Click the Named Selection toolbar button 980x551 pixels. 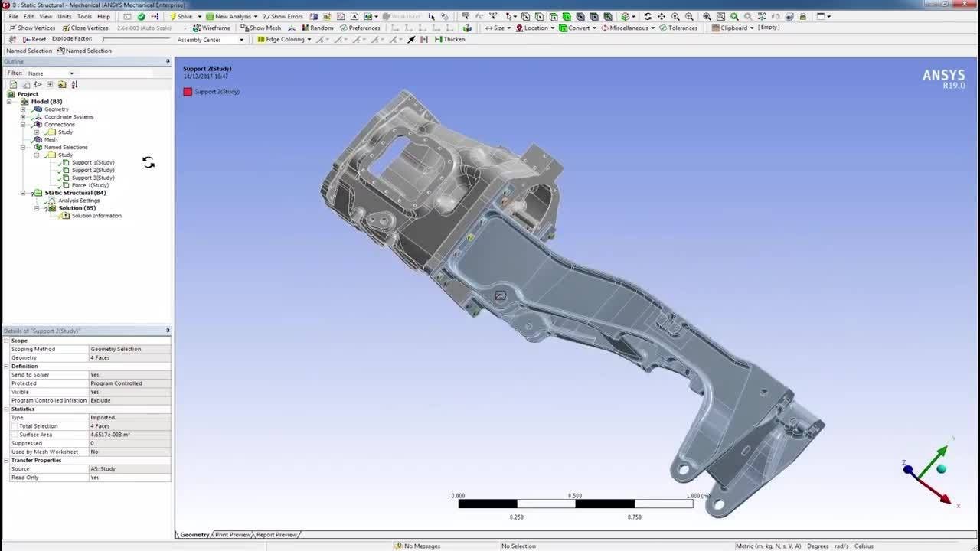pos(84,51)
